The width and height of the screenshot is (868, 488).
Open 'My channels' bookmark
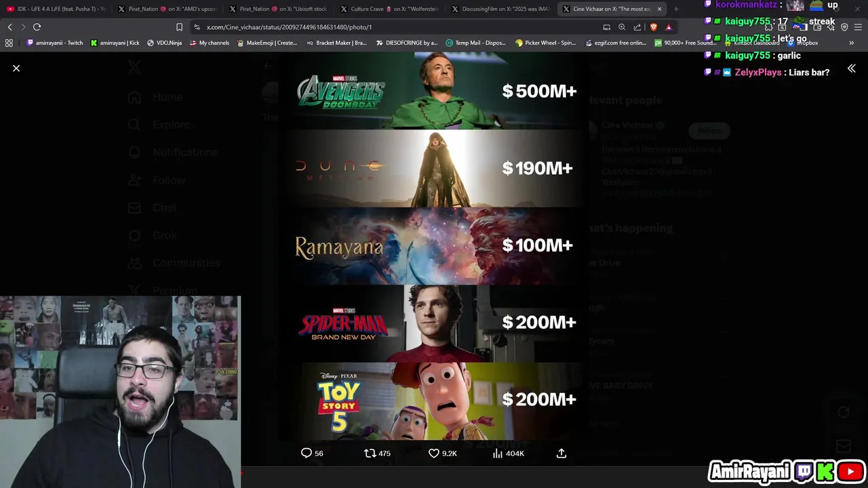tap(210, 43)
